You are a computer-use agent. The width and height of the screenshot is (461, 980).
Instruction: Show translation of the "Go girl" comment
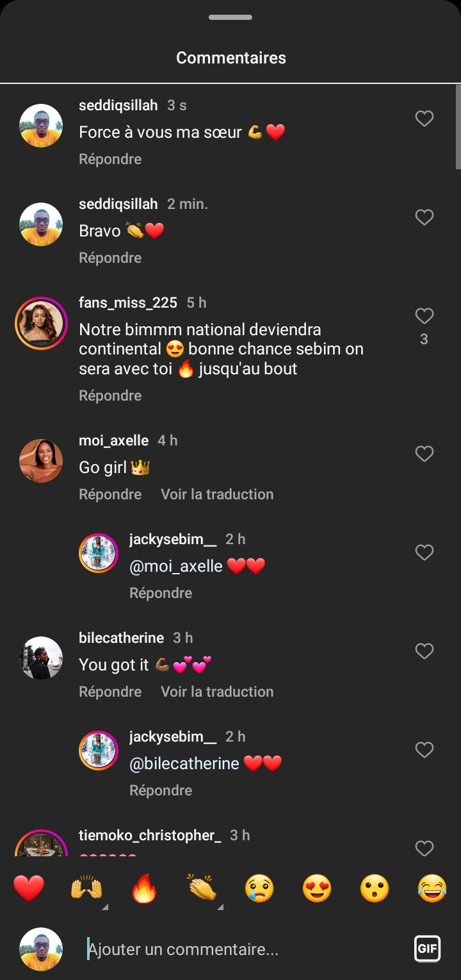click(217, 494)
